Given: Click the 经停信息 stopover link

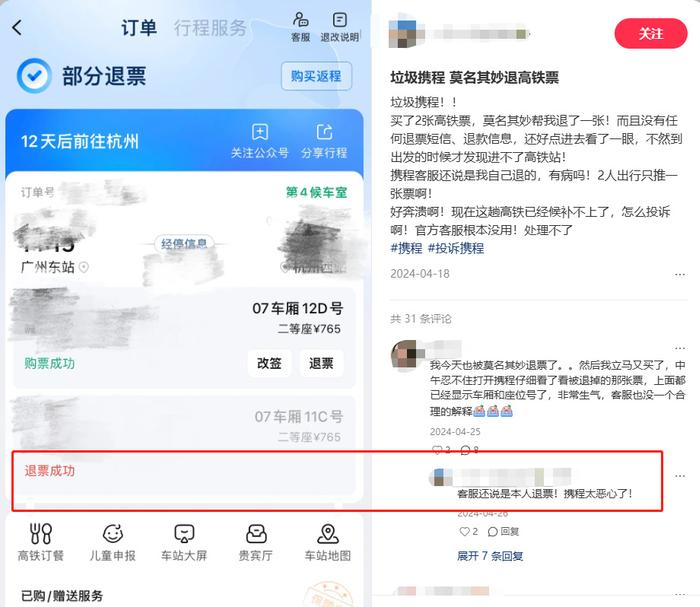Looking at the screenshot, I should coord(184,244).
